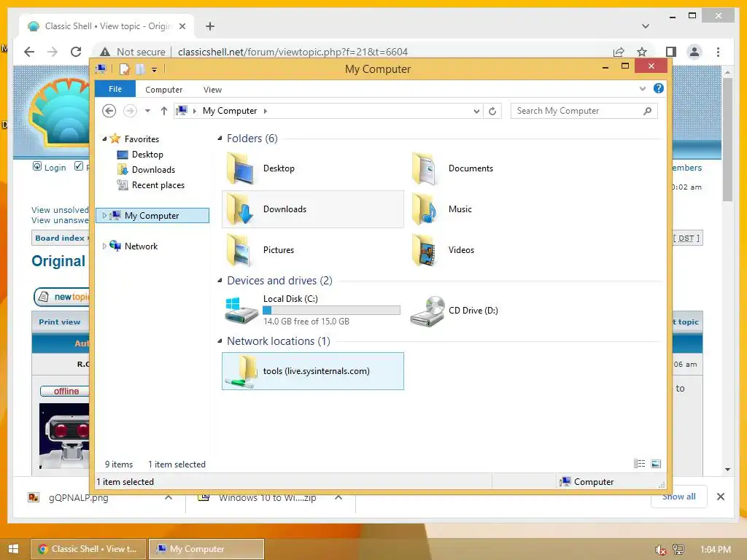
Task: Click the search magnifier icon
Action: pyautogui.click(x=647, y=111)
